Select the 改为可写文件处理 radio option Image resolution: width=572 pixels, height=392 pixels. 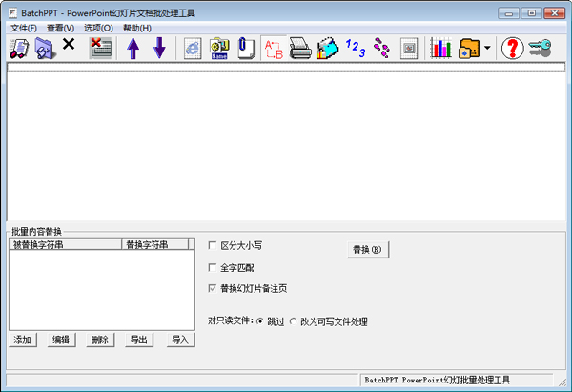coord(294,321)
